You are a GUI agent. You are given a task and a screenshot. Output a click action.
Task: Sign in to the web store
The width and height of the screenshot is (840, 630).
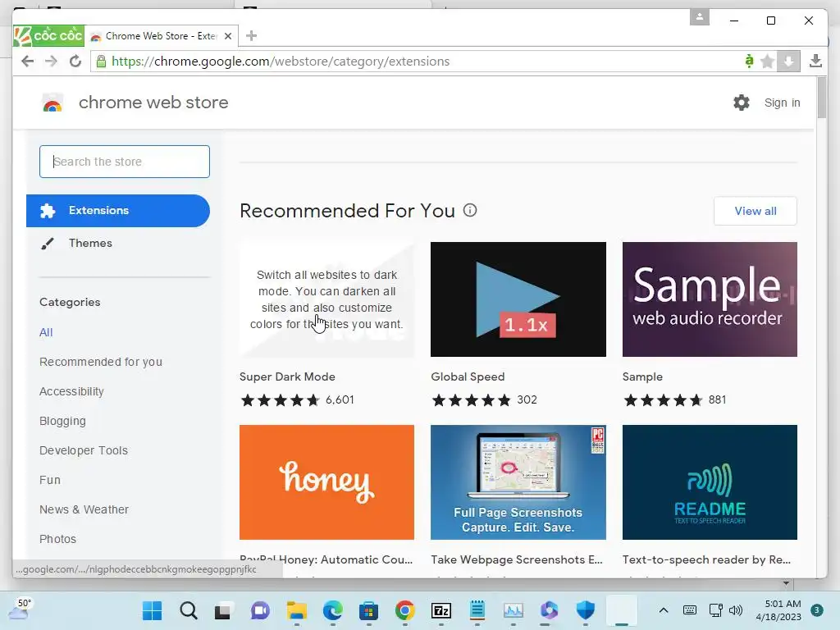click(782, 103)
